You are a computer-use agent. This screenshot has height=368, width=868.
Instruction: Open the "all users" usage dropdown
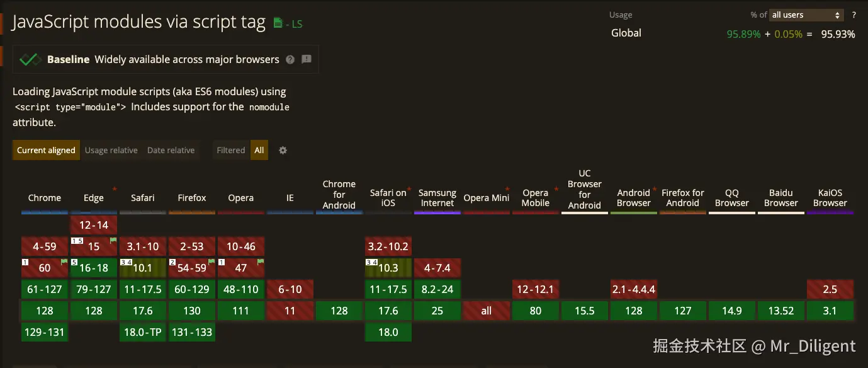click(806, 15)
